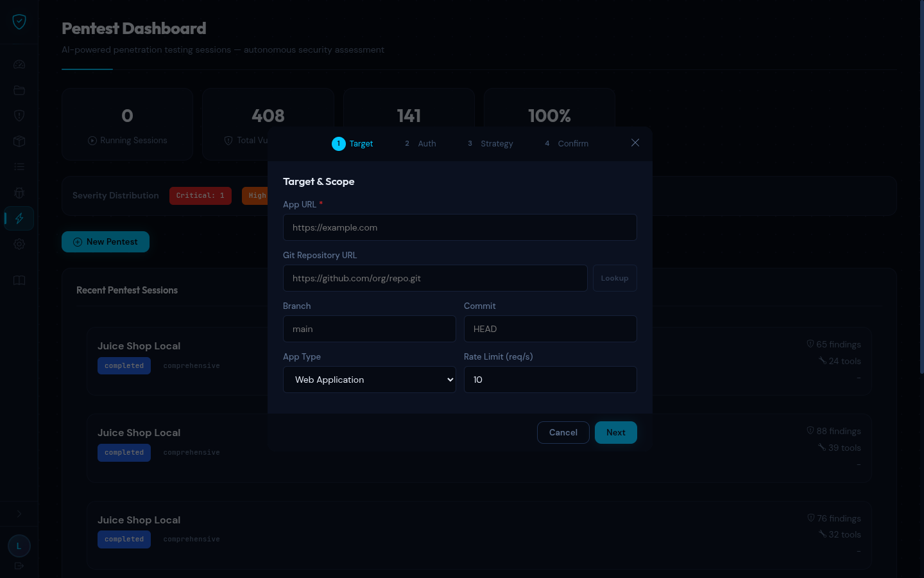The image size is (924, 578).
Task: Click the Lookup button beside Git URL
Action: pyautogui.click(x=615, y=278)
